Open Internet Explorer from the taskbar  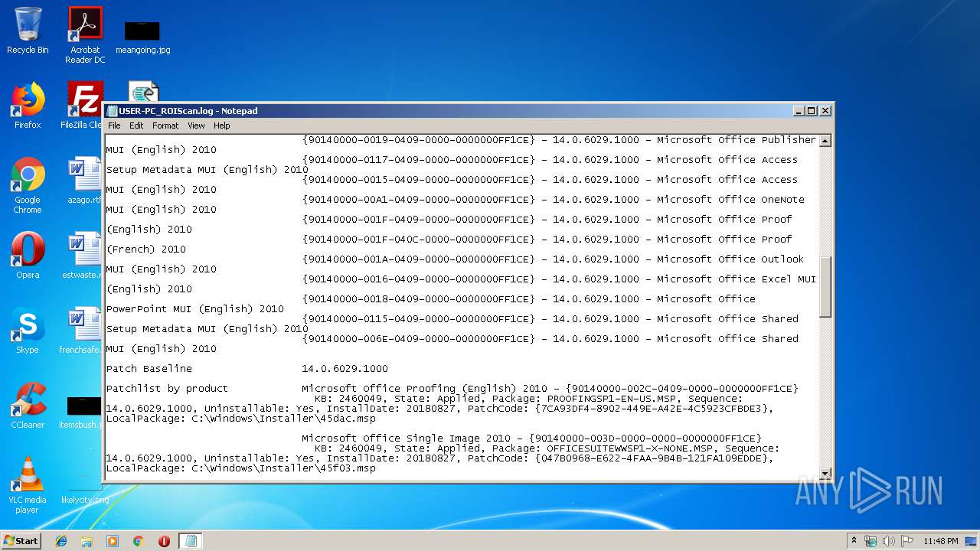click(x=61, y=541)
